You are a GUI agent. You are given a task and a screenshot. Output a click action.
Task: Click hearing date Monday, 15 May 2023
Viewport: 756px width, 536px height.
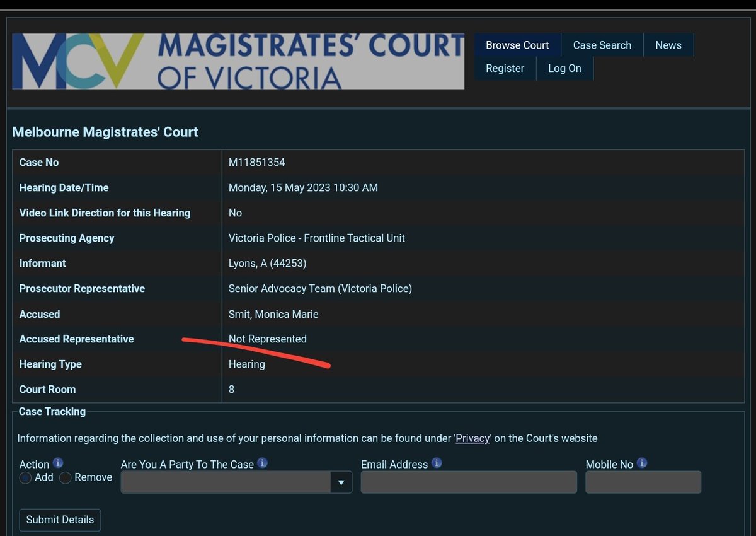(303, 187)
